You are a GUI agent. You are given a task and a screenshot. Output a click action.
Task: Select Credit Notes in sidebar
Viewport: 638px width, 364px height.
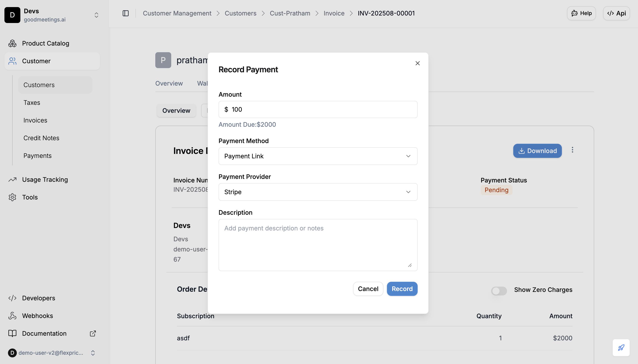(x=41, y=138)
